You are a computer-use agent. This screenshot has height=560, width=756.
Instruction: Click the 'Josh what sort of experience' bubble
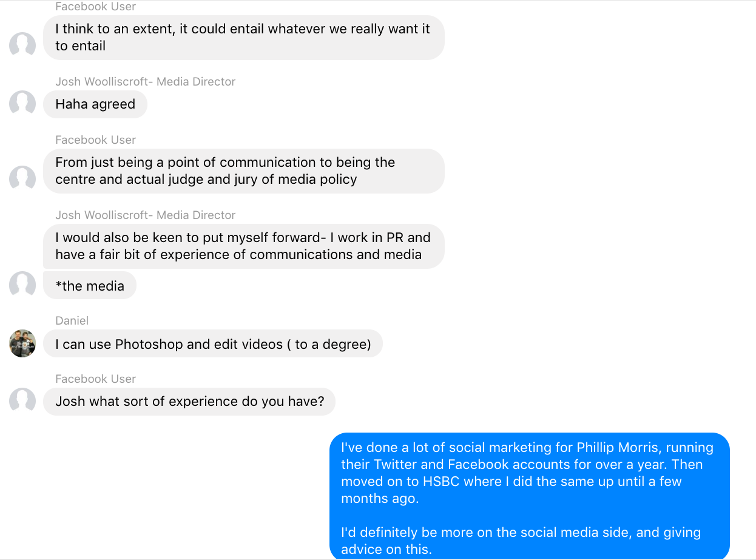click(189, 402)
